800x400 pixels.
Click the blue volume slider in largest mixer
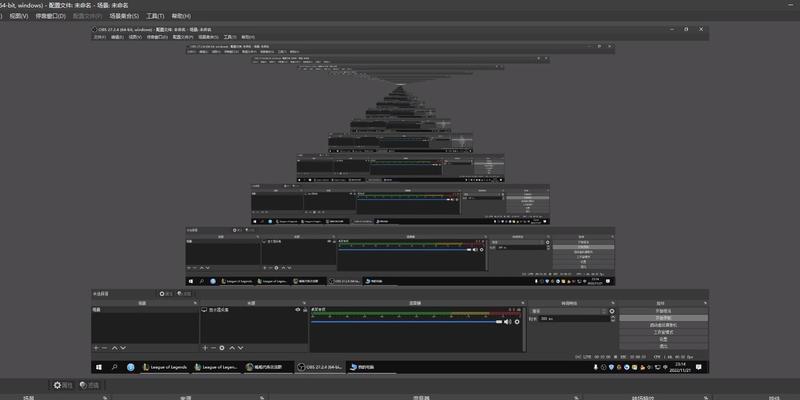(404, 322)
